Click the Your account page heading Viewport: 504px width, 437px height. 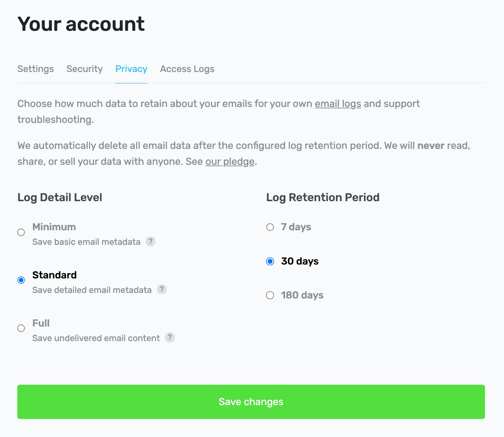click(81, 24)
